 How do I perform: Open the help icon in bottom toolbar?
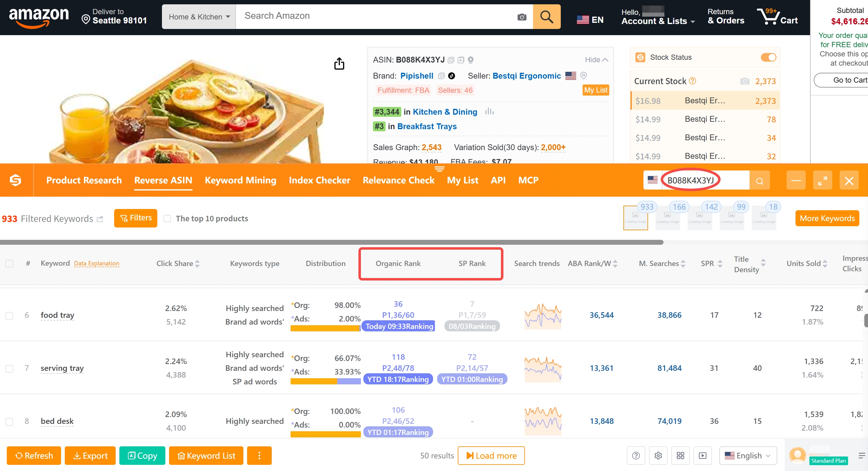[636, 456]
